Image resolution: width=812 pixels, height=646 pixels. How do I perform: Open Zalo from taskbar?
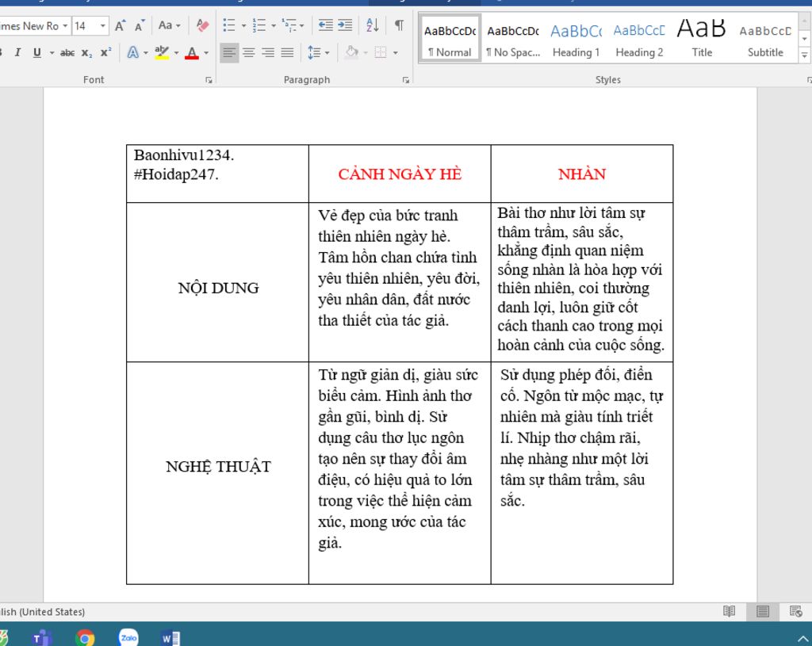coord(128,638)
